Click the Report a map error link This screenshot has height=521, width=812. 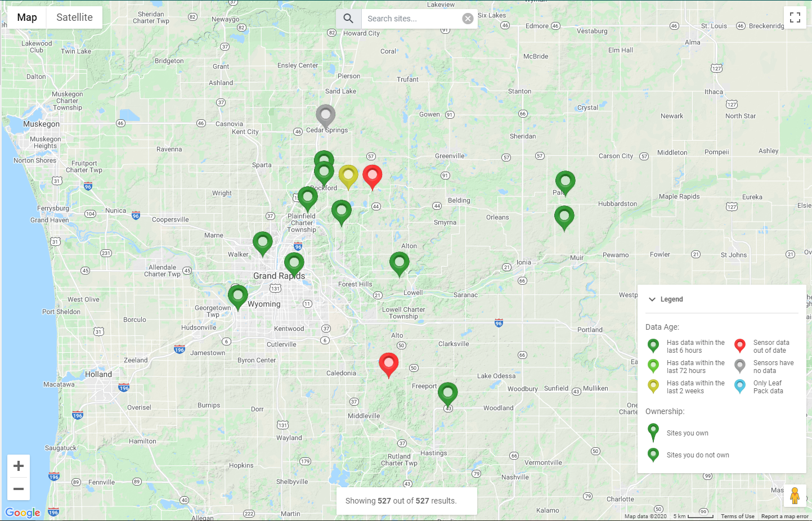coord(784,516)
